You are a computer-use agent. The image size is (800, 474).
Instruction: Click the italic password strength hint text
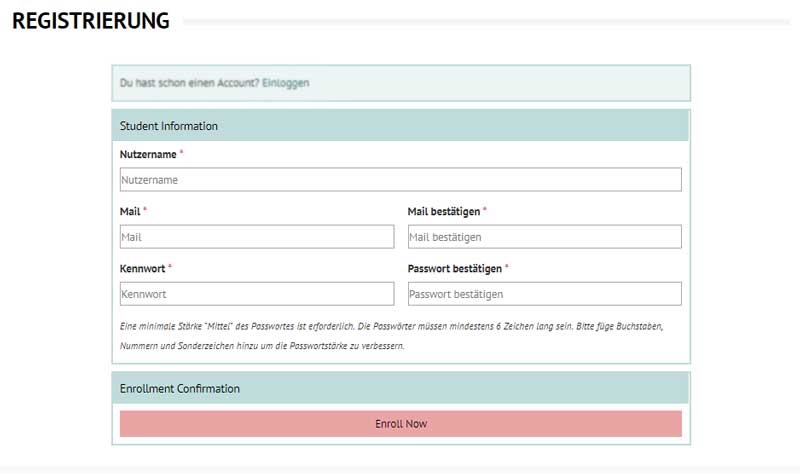[391, 336]
